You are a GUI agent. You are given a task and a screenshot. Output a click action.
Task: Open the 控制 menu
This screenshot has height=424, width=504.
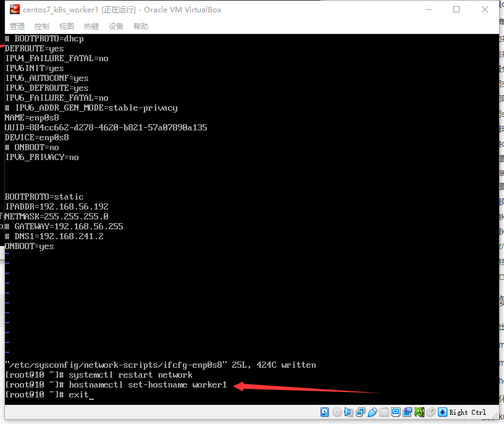42,27
